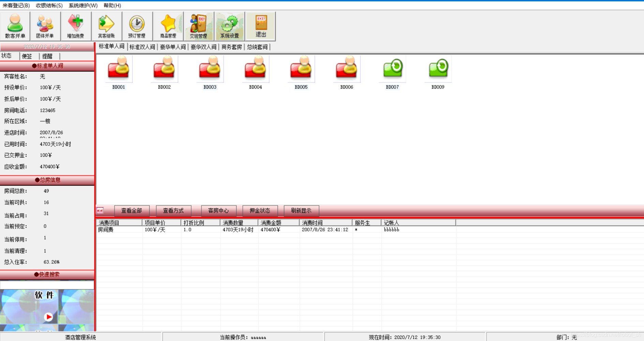The image size is (644, 341).
Task: Click the 消费数量 column header
Action: coord(239,223)
